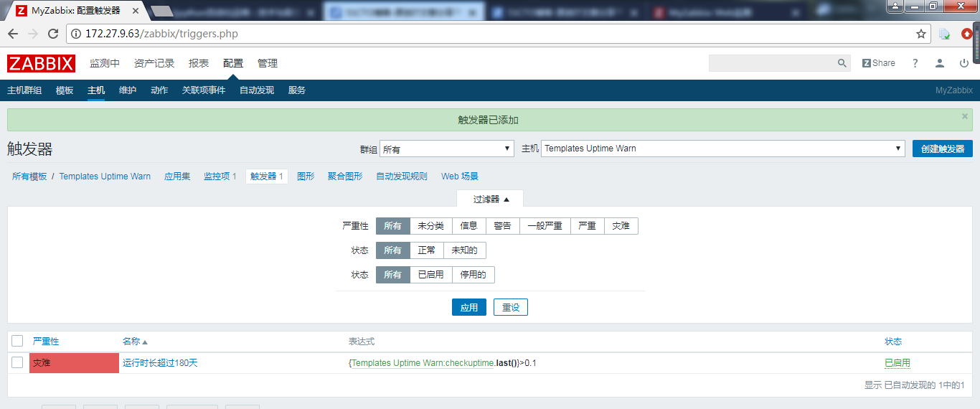Go to 模板 submenu
Viewport: 980px width, 409px height.
65,90
